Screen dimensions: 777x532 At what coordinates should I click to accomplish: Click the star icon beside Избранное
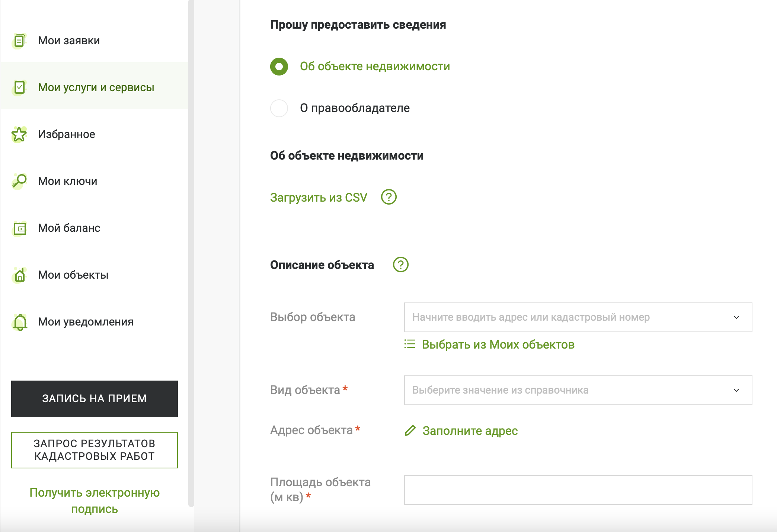point(19,134)
